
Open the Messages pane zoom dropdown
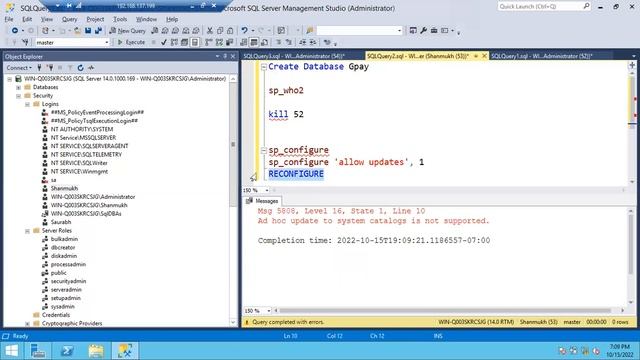click(x=268, y=311)
